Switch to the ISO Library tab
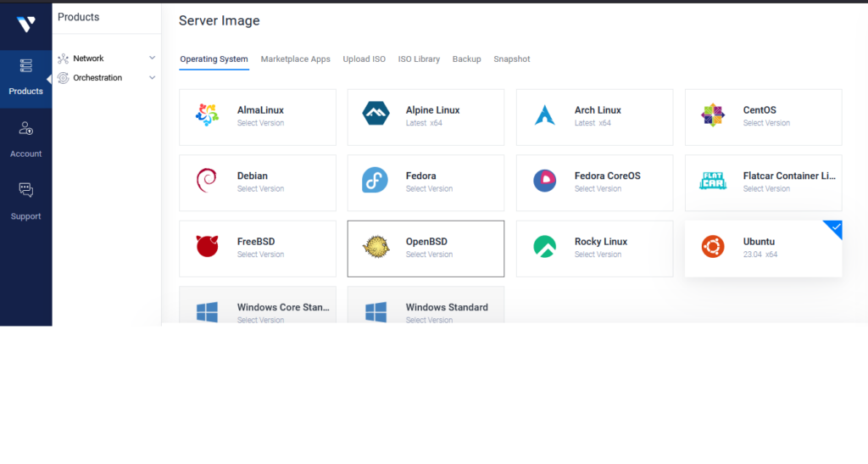The width and height of the screenshot is (868, 464). 419,59
